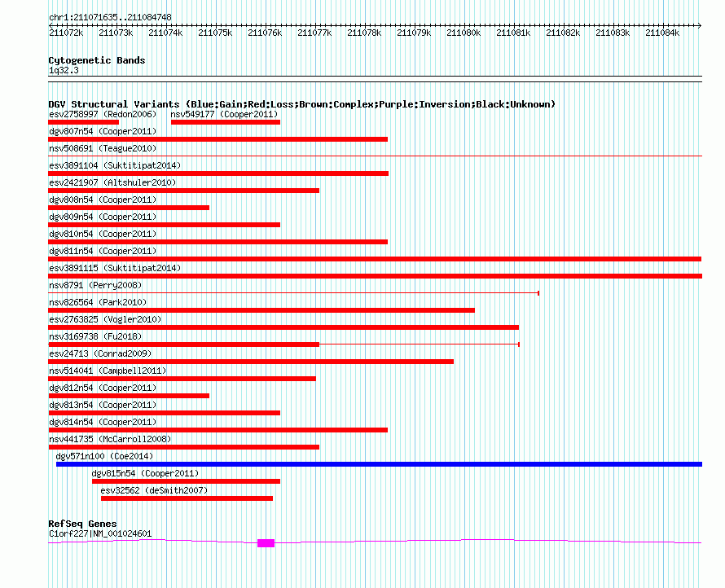Image resolution: width=725 pixels, height=588 pixels.
Task: Click the thin red line for nsv8791
Action: point(293,293)
